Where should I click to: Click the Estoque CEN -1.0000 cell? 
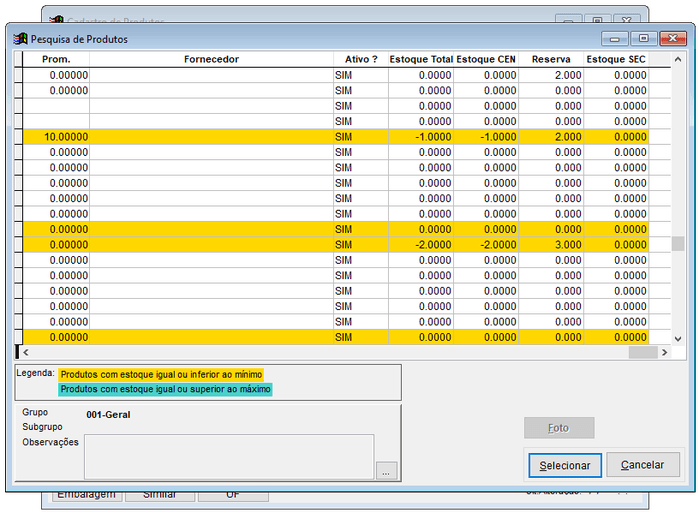(x=486, y=137)
